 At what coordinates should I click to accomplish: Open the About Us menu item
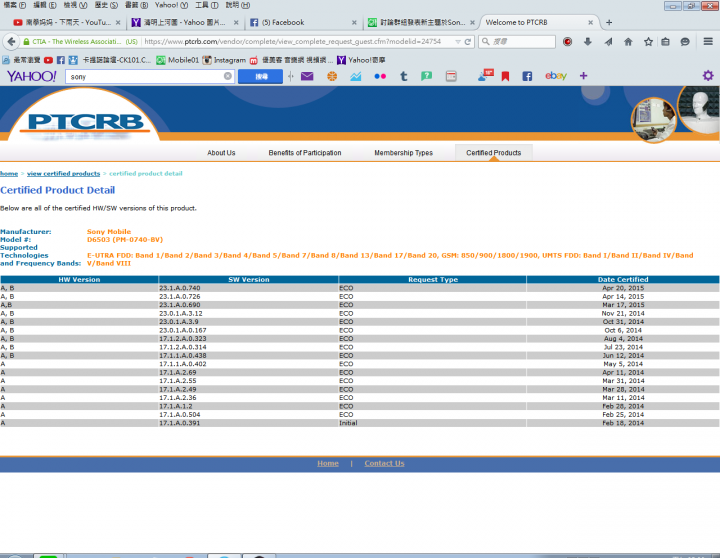pyautogui.click(x=221, y=153)
